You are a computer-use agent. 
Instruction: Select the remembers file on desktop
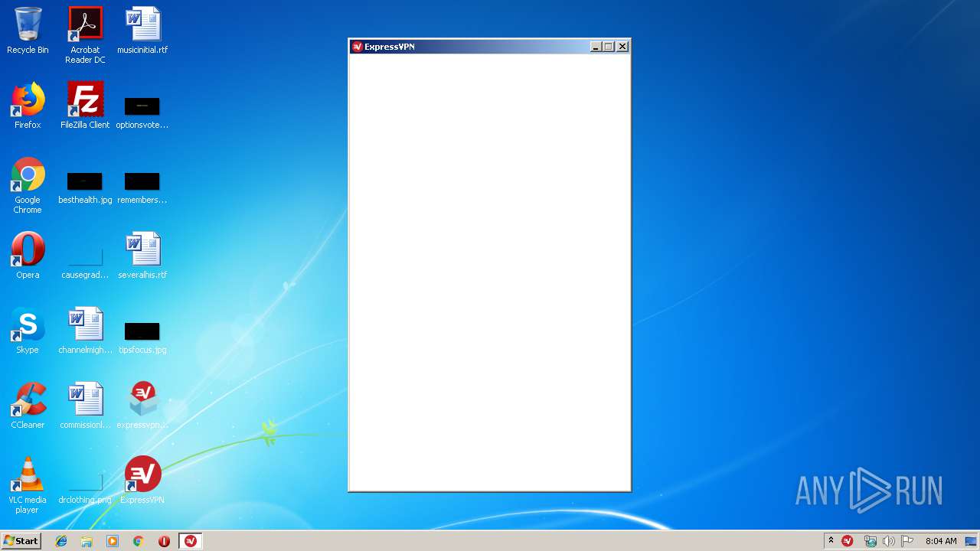pyautogui.click(x=142, y=187)
